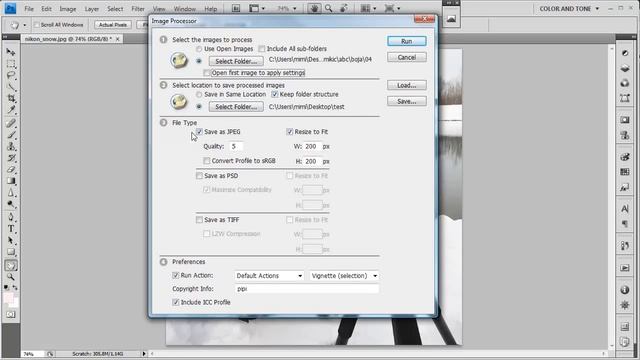The width and height of the screenshot is (640, 360).
Task: Toggle Include ICC Profile checkbox
Action: [176, 302]
